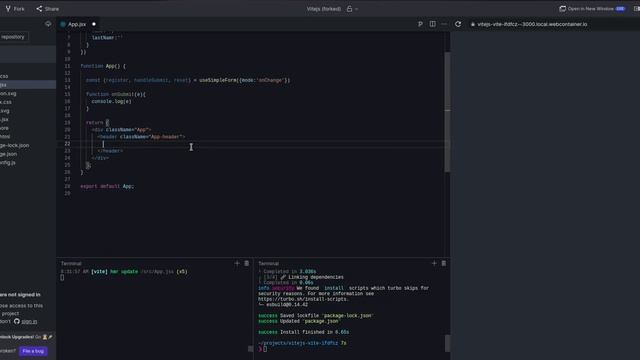The height and width of the screenshot is (360, 640).
Task: Open package.json in file tree
Action: pyautogui.click(x=9, y=154)
